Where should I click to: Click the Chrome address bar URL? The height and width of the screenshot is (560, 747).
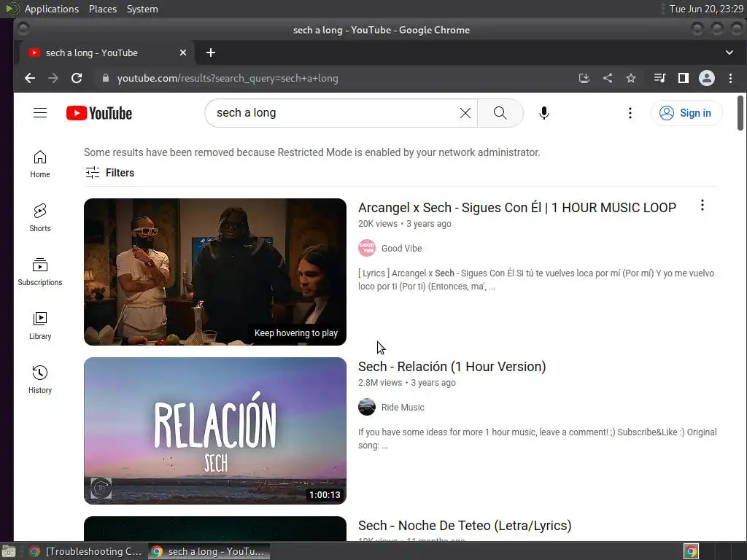pyautogui.click(x=228, y=78)
